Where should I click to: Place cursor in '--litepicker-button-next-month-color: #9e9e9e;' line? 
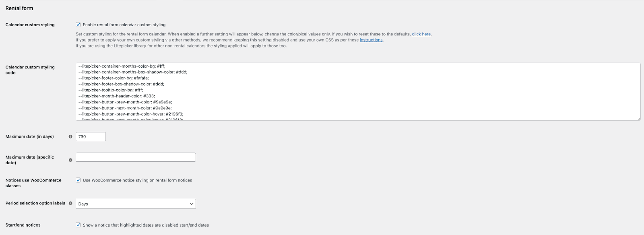tap(125, 108)
